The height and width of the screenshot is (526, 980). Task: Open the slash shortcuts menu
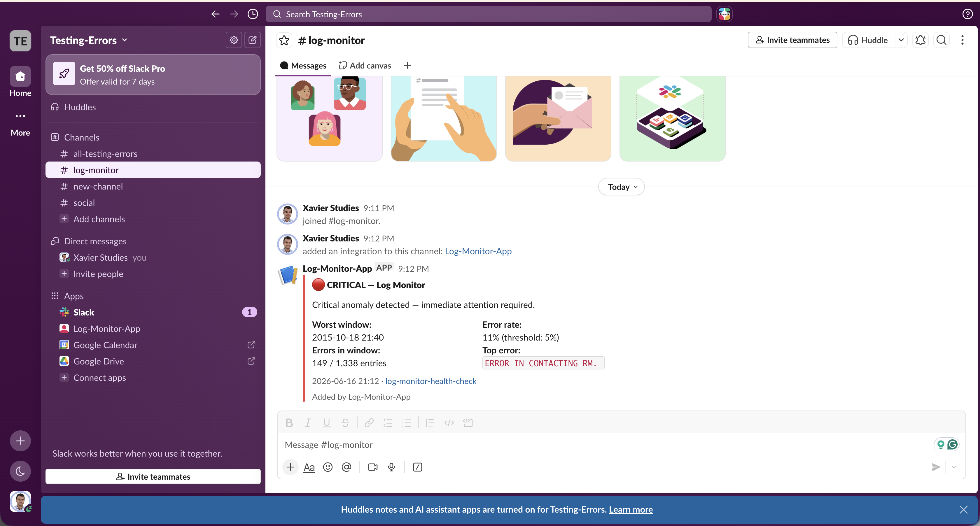point(417,467)
